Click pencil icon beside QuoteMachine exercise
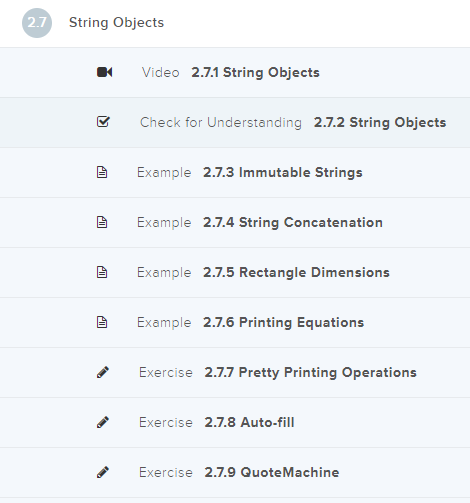The width and height of the screenshot is (470, 503). pos(103,472)
